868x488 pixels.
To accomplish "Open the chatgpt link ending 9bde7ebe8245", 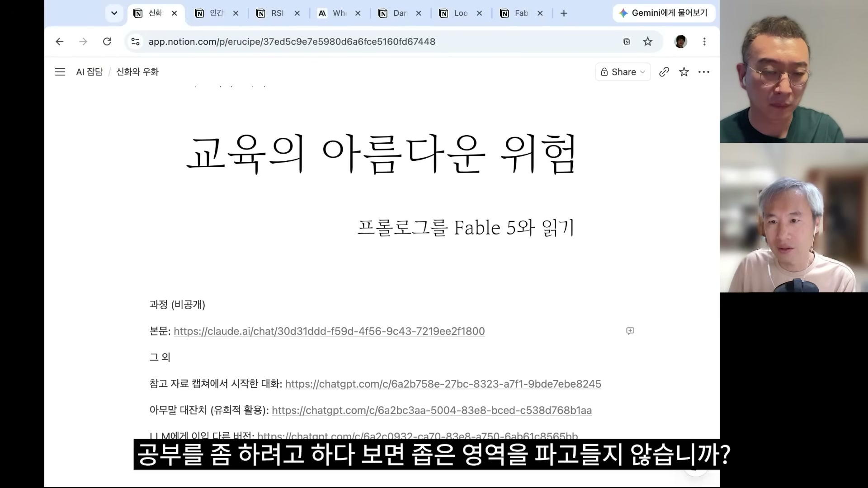I will [x=443, y=384].
